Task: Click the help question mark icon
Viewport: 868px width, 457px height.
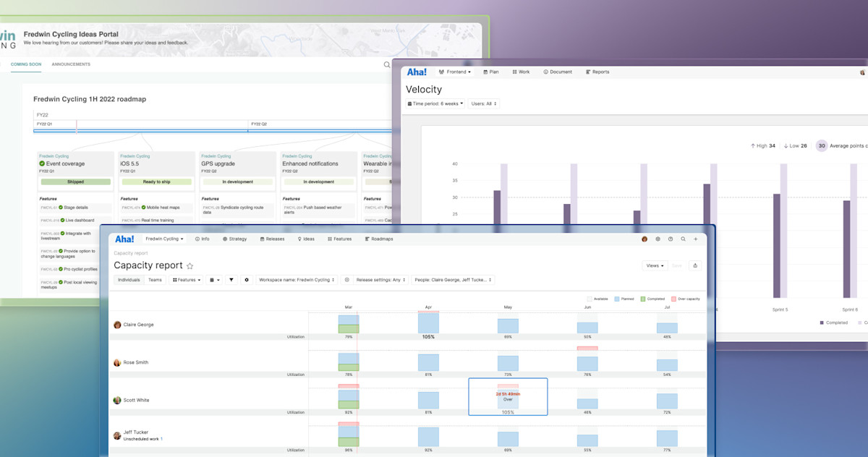Action: (x=671, y=239)
